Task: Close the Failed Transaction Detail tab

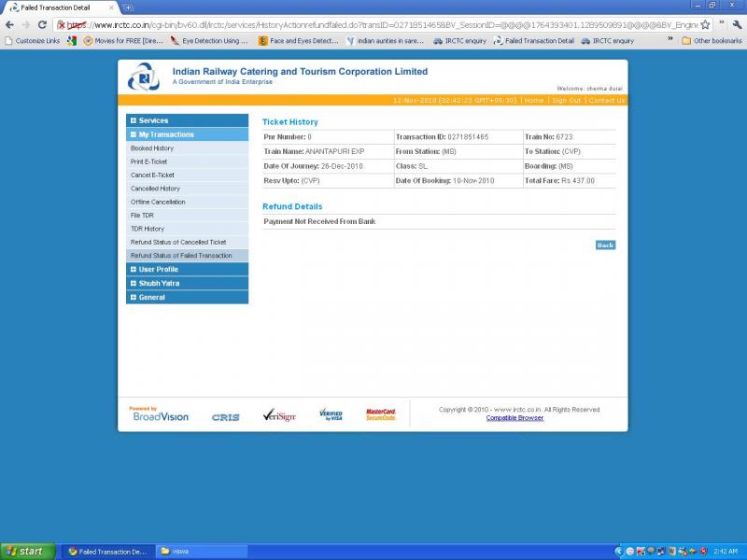Action: pyautogui.click(x=111, y=7)
